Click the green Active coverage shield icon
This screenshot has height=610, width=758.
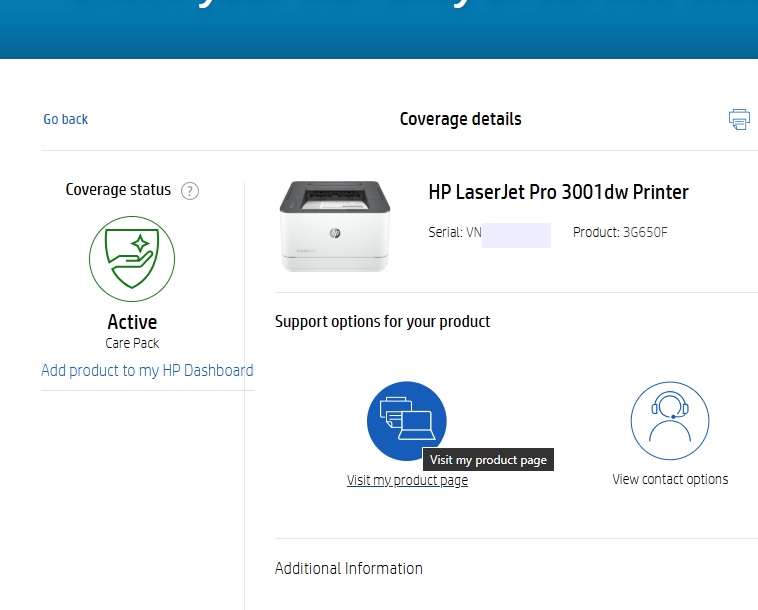pos(132,259)
